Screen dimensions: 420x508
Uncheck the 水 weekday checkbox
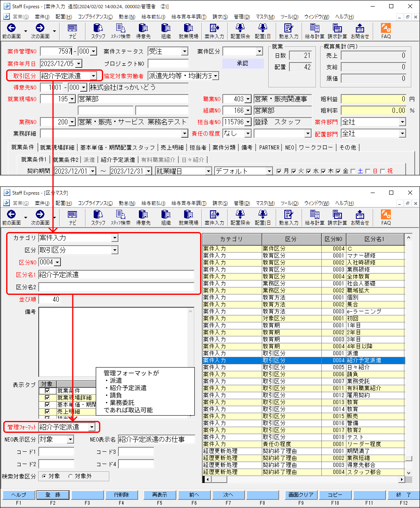(309, 171)
